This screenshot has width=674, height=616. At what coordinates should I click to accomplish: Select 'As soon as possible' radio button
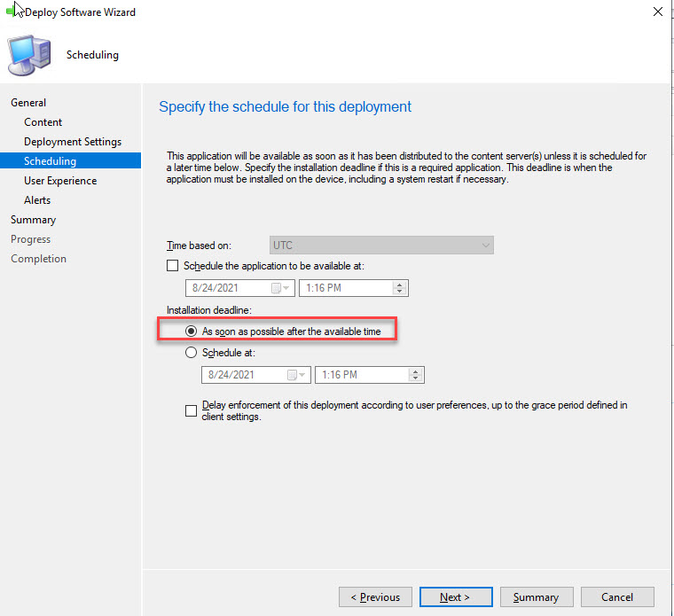[191, 331]
